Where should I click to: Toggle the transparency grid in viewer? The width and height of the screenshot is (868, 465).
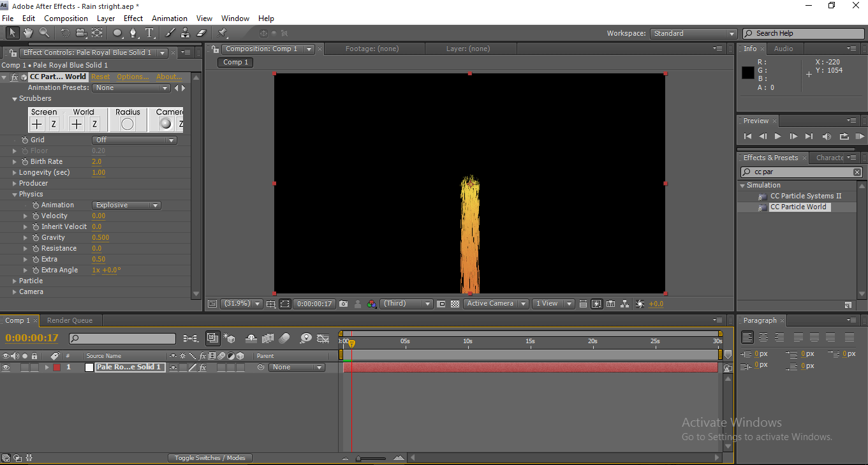tap(455, 304)
